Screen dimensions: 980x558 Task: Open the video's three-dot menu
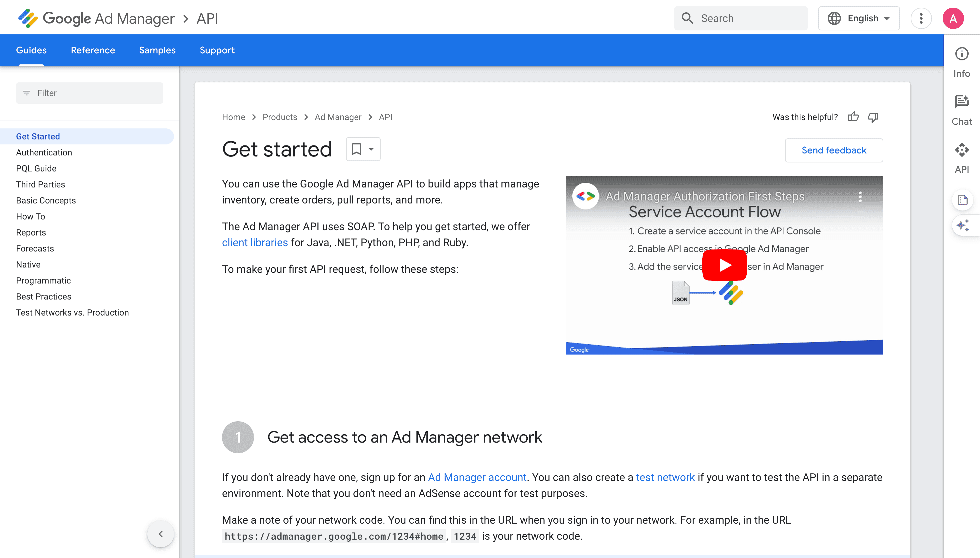click(x=860, y=196)
